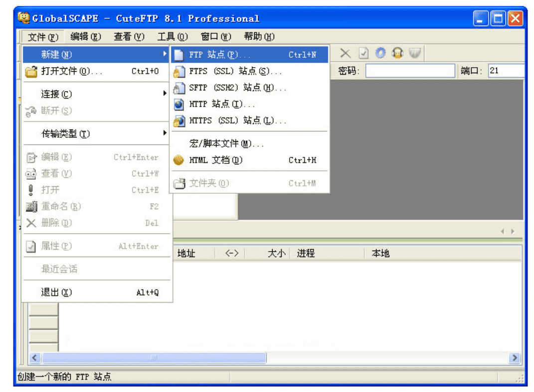The image size is (534, 392).
Task: Click the grey shield icon in the toolbar
Action: 415,53
